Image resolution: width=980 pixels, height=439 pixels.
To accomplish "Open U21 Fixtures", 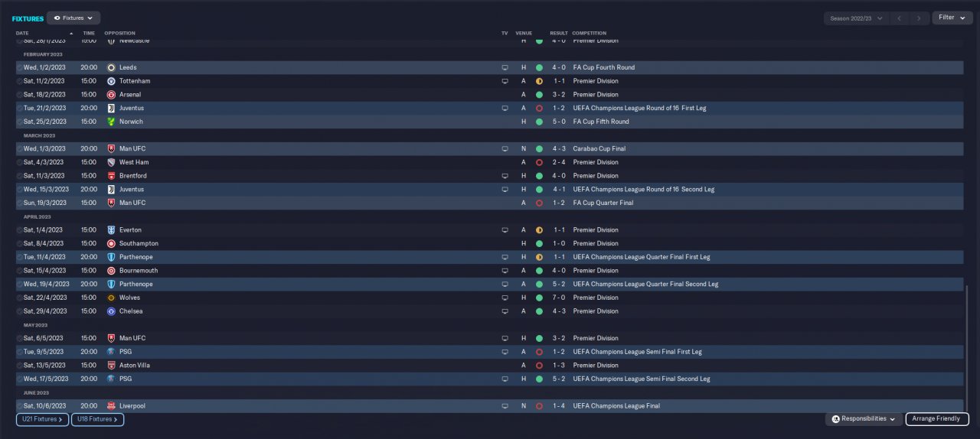I will (x=42, y=419).
